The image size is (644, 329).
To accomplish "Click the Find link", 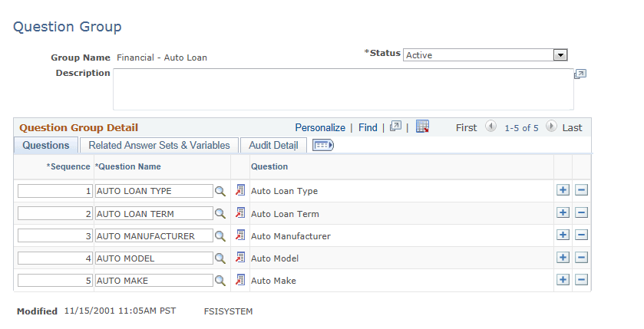I will click(368, 127).
